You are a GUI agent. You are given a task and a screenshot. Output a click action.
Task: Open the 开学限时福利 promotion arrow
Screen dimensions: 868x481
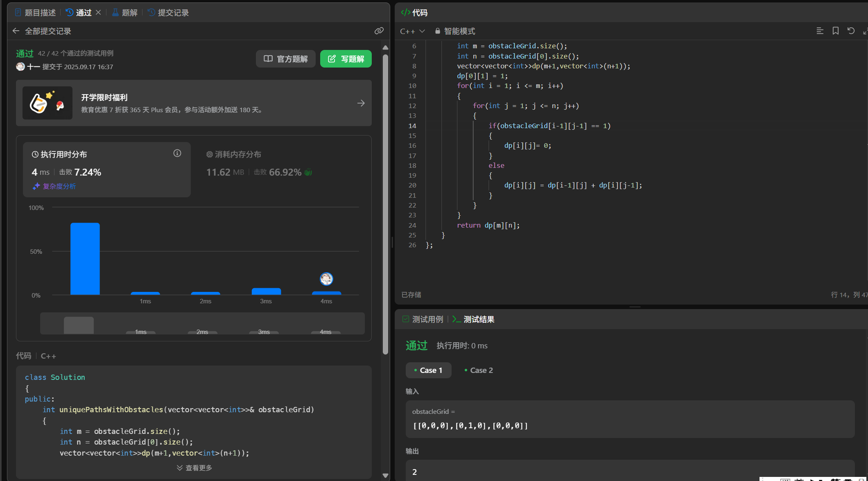[361, 103]
